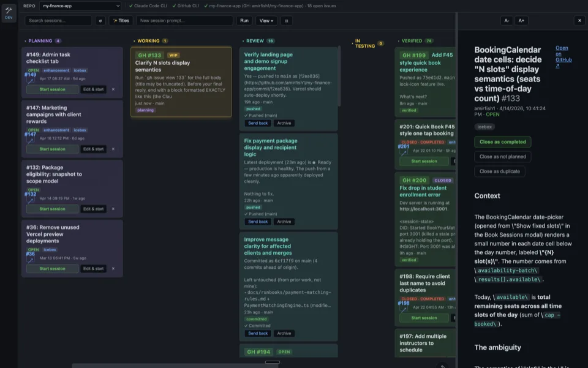This screenshot has height=368, width=588.
Task: Edit & start #132 Package eligibility
Action: pos(93,209)
